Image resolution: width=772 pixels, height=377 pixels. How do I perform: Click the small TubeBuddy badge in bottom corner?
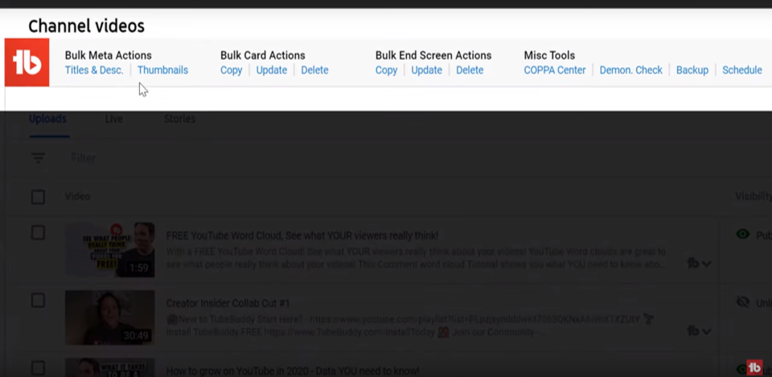755,367
